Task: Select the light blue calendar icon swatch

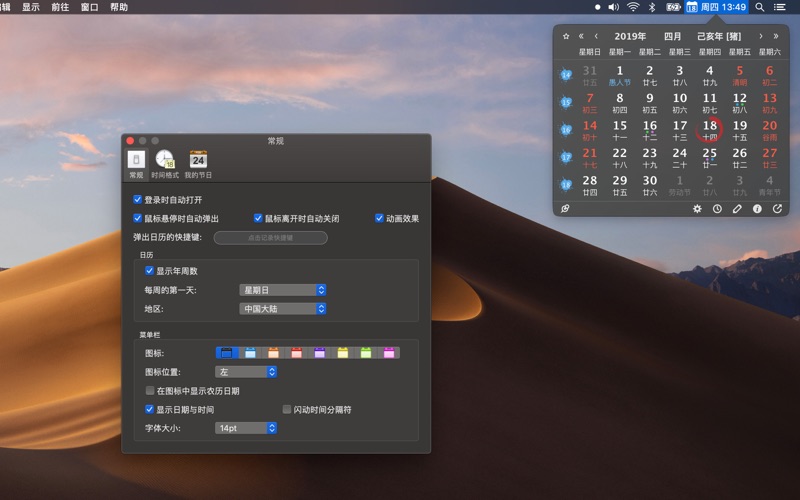Action: pyautogui.click(x=250, y=353)
